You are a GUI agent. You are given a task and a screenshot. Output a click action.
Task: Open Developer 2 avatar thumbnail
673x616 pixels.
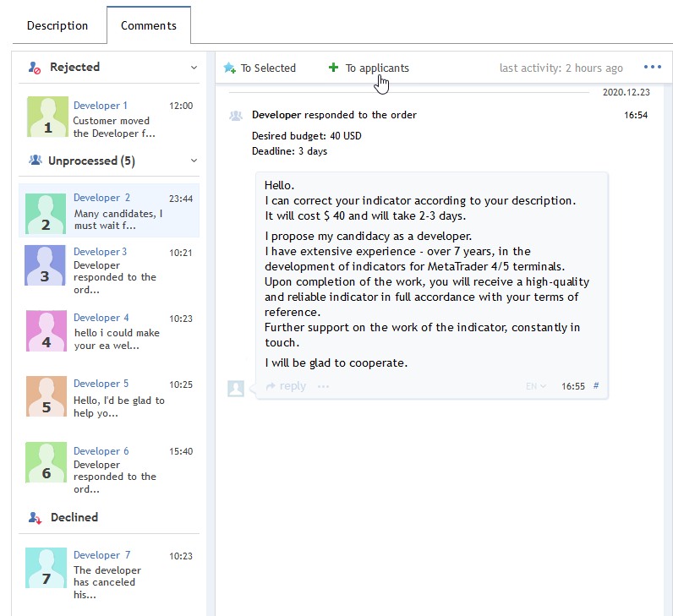click(x=46, y=214)
